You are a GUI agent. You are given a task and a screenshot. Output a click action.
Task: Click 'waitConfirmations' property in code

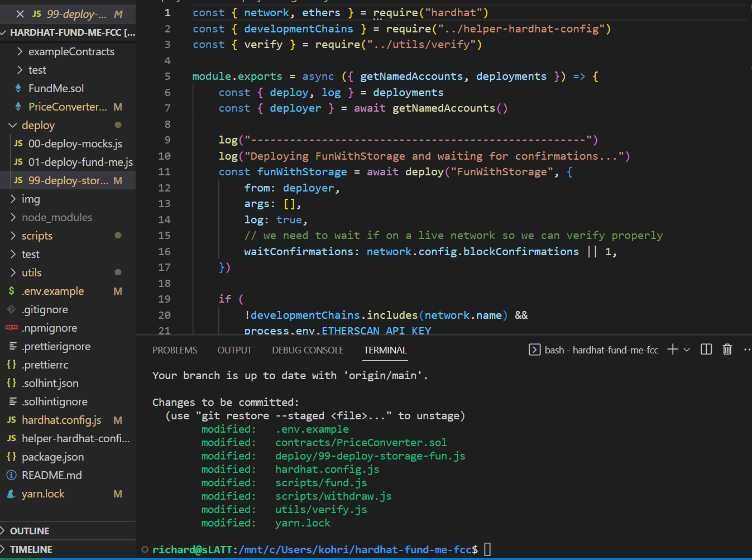[x=299, y=252]
